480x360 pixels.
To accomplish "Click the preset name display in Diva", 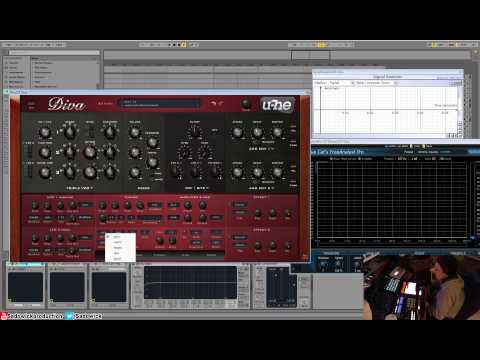I will click(161, 104).
